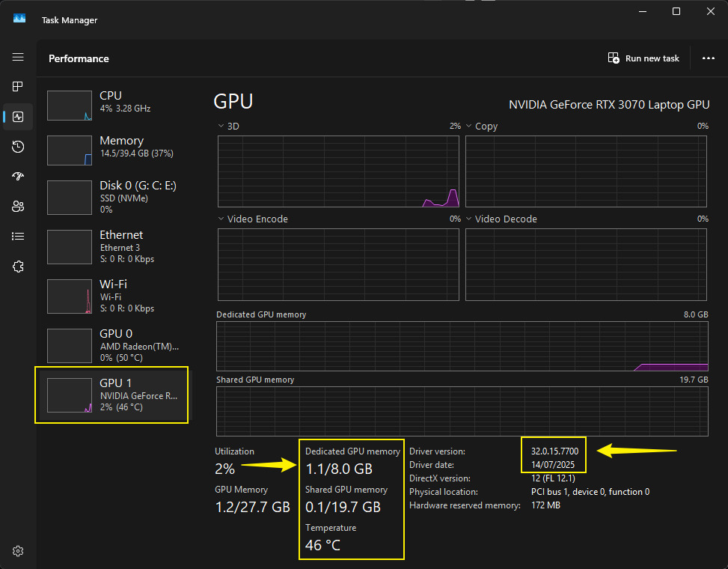The image size is (728, 569).
Task: Select the Wi-Fi performance item
Action: [x=112, y=296]
